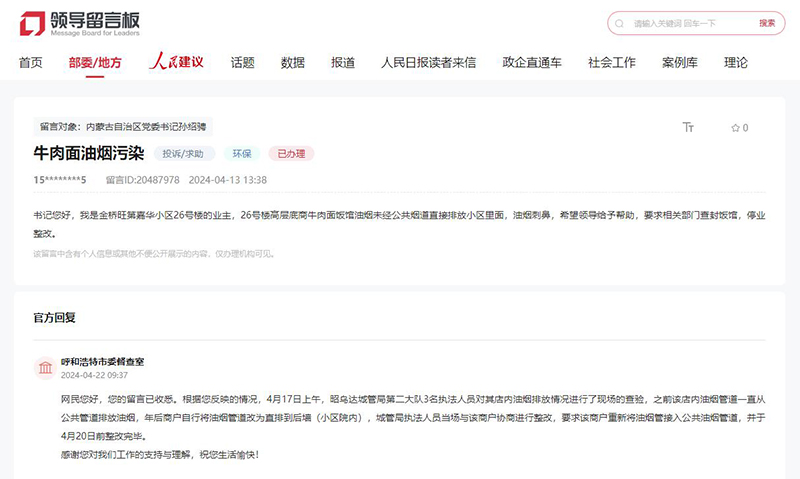Open the 案例库 nav item
The width and height of the screenshot is (800, 479).
coord(680,62)
